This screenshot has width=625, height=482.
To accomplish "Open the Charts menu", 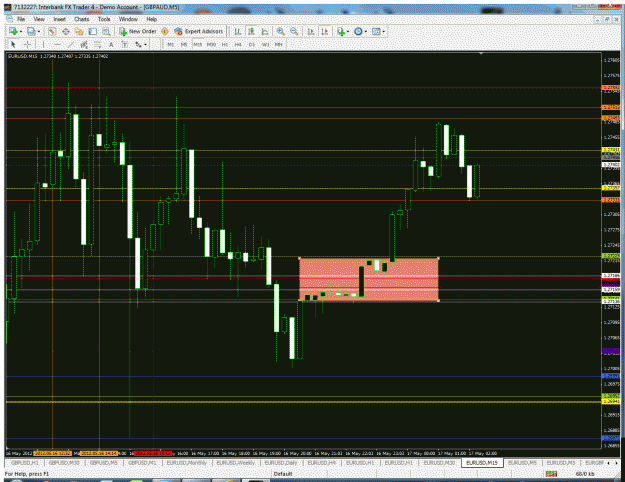I will [x=82, y=19].
